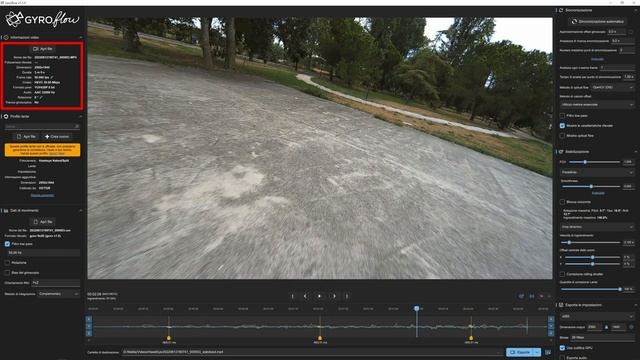The height and width of the screenshot is (360, 640).
Task: Click Crea nuovo lens profile button
Action: tap(57, 137)
